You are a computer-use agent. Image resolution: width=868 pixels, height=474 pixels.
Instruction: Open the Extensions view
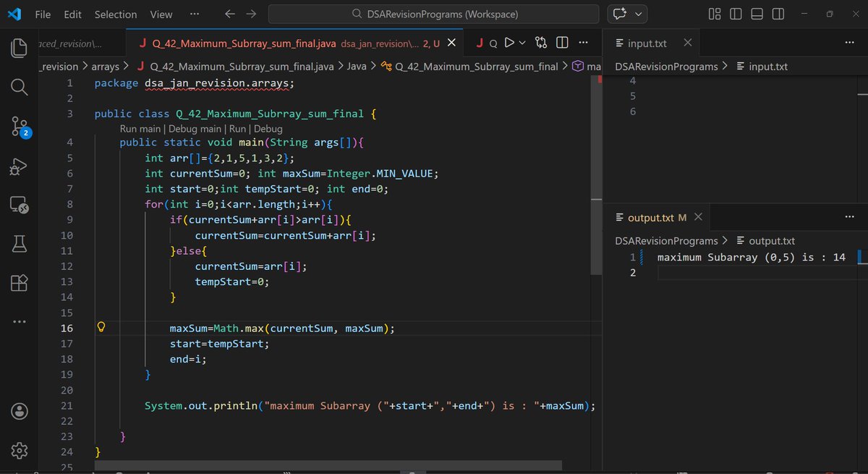pyautogui.click(x=20, y=283)
